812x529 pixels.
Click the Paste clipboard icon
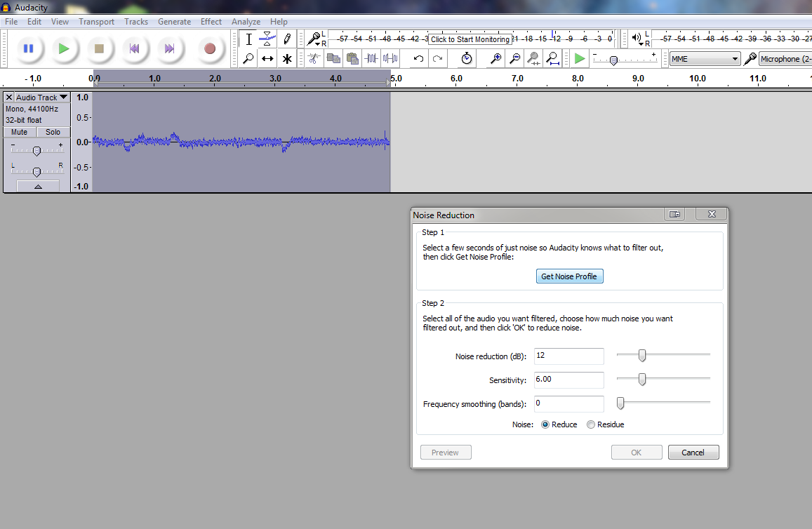click(352, 58)
